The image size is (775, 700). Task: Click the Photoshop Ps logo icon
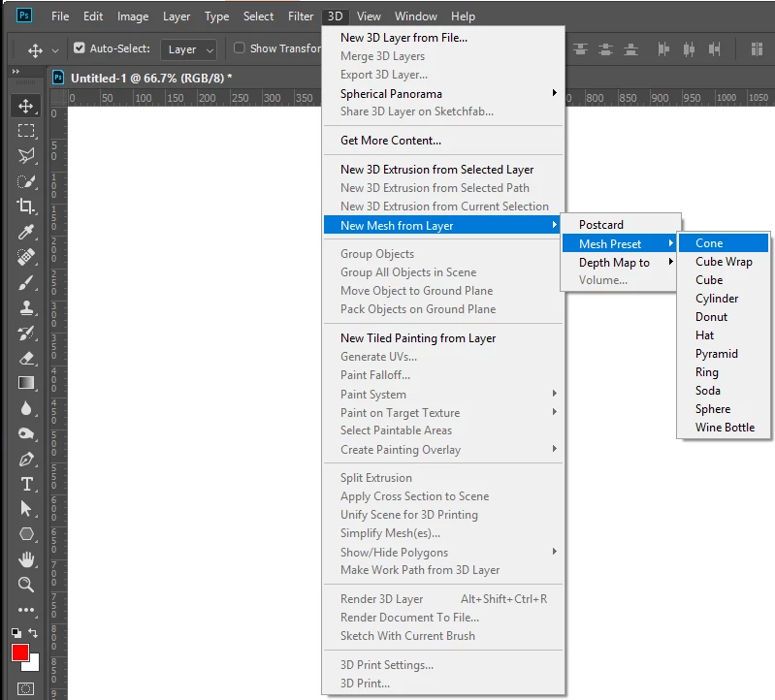[23, 16]
